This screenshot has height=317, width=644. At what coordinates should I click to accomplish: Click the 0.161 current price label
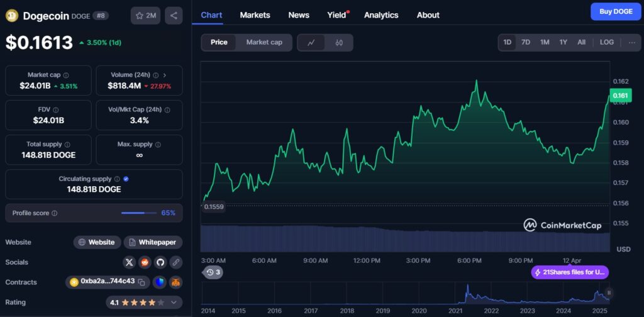click(620, 96)
